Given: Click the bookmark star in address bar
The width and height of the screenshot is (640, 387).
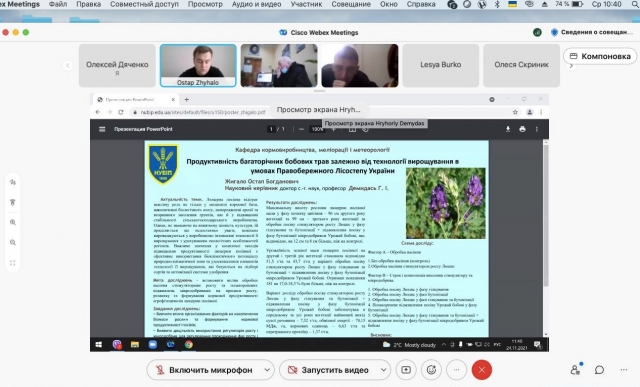Looking at the screenshot, I should tap(515, 112).
